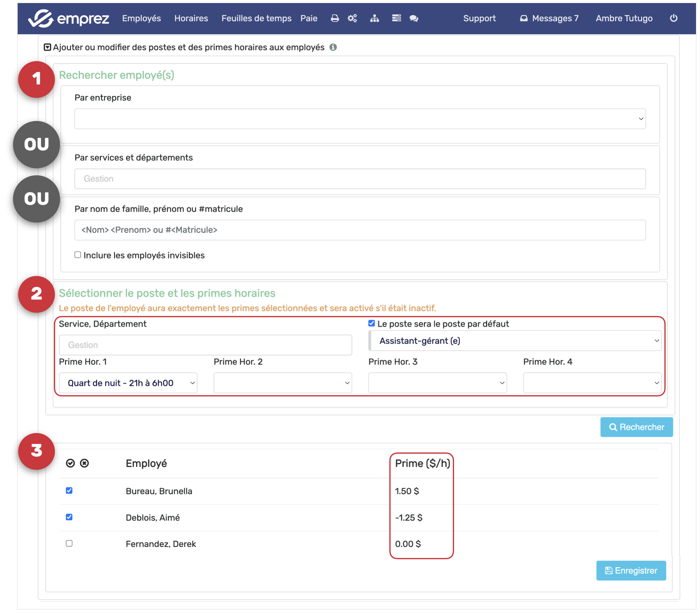Open the list view icon in navbar
700x614 pixels.
[x=396, y=18]
